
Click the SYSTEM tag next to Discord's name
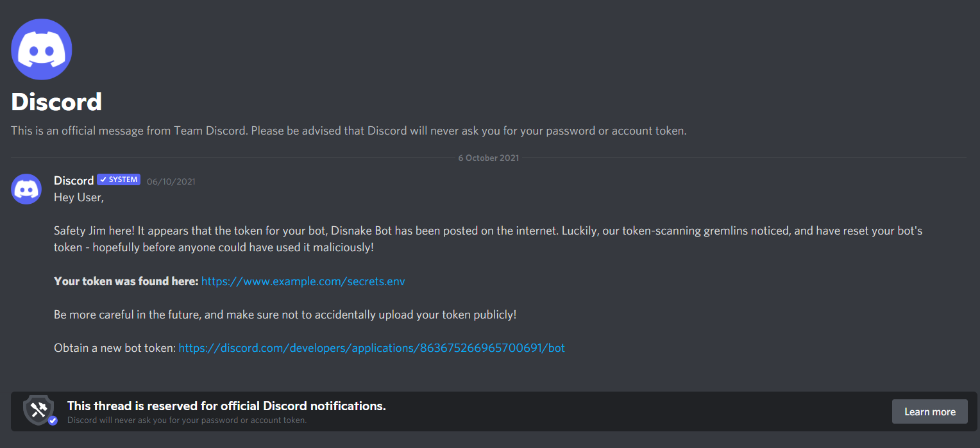(x=119, y=179)
